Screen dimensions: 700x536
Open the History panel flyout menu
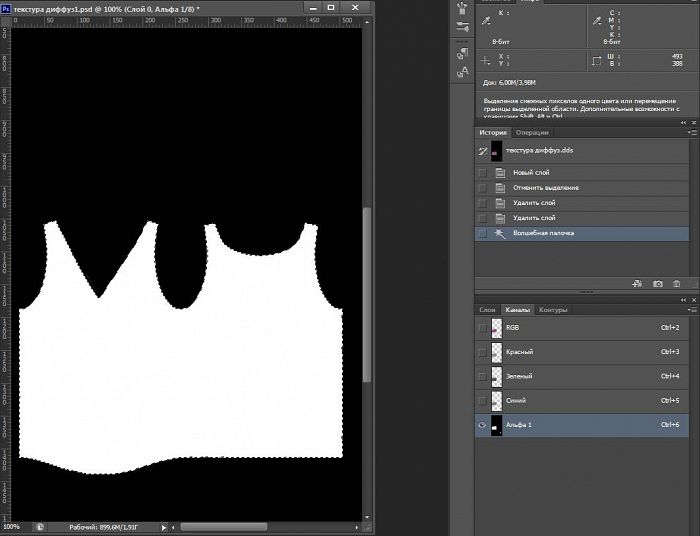(x=692, y=132)
